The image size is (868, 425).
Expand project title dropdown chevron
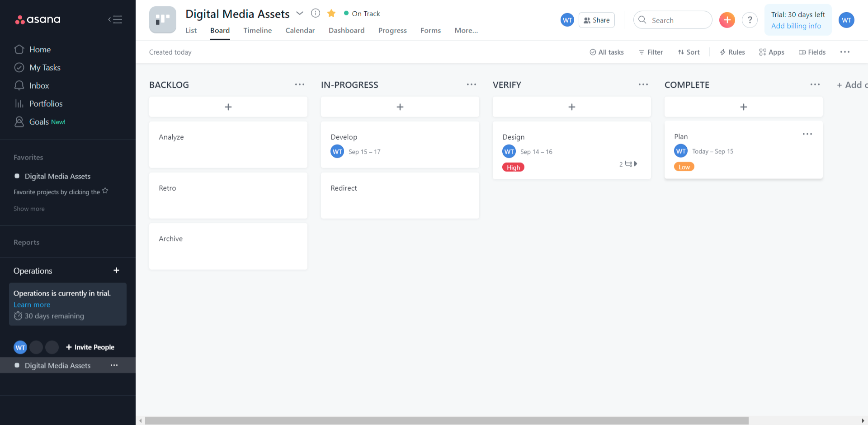coord(299,14)
